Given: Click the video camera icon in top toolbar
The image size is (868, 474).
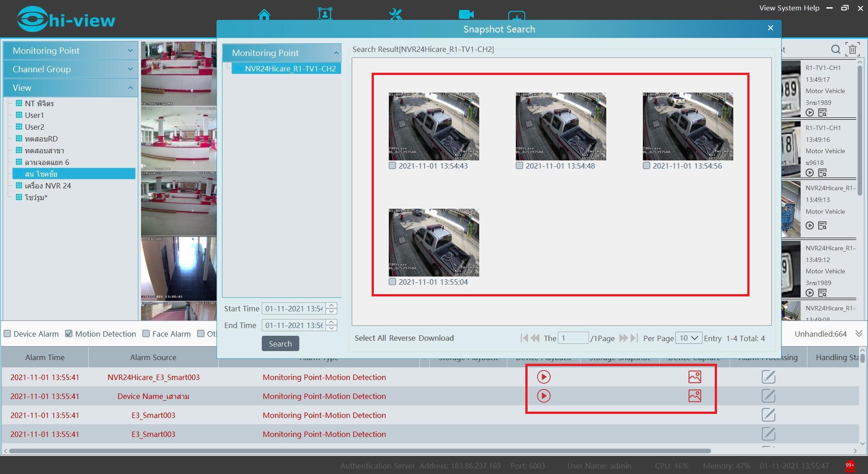Looking at the screenshot, I should (x=466, y=14).
